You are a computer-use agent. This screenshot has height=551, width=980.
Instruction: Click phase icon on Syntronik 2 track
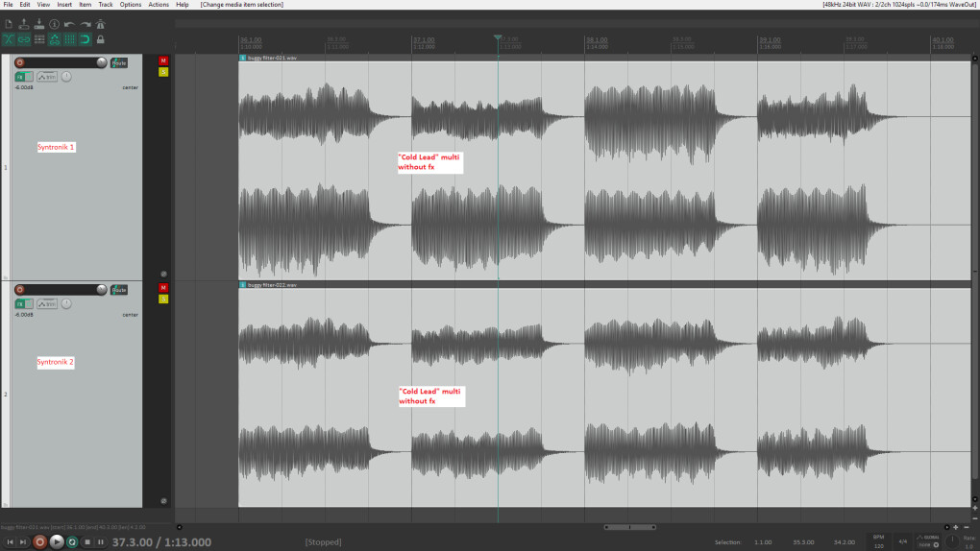[x=163, y=501]
